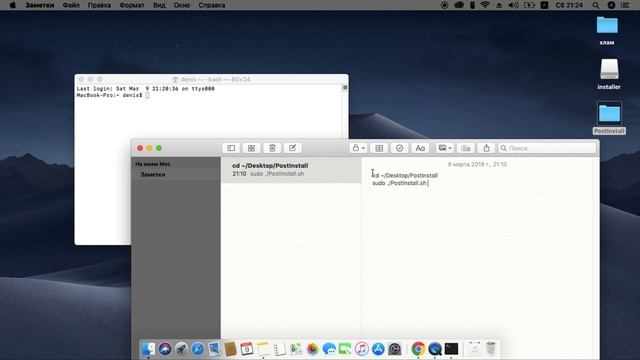Select the note titled cd ~/Desktop/PostInstall

[291, 169]
